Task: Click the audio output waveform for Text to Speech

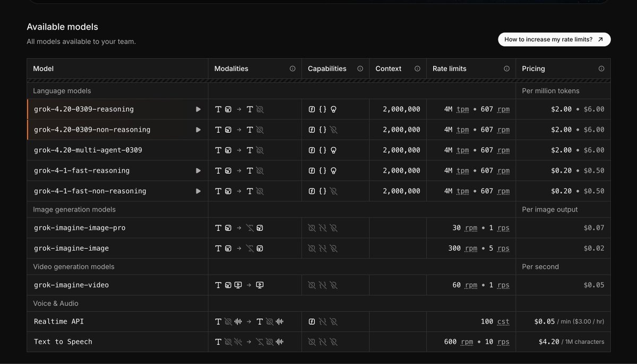Action: 280,342
